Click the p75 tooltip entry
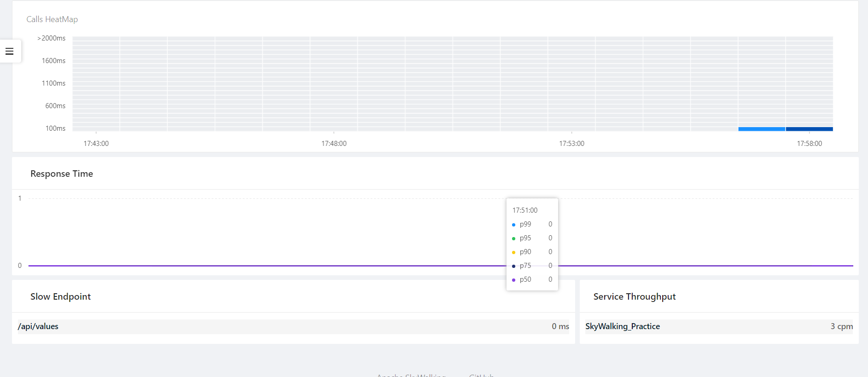The width and height of the screenshot is (868, 377). point(532,266)
